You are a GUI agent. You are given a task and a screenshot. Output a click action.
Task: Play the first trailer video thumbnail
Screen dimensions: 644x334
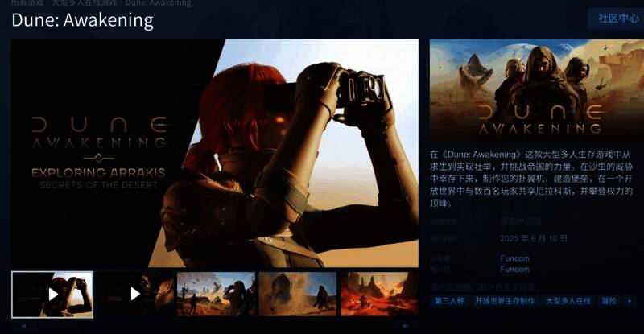click(52, 294)
